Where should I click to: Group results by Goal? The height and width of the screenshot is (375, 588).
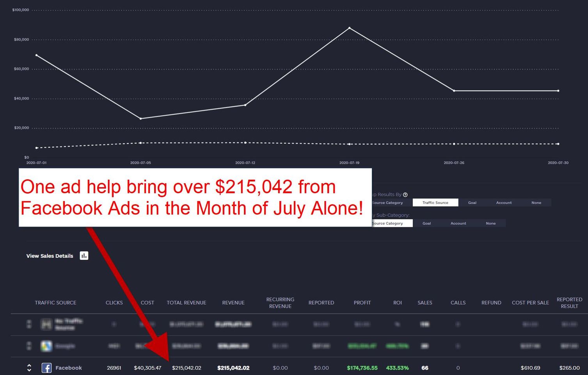pos(472,203)
